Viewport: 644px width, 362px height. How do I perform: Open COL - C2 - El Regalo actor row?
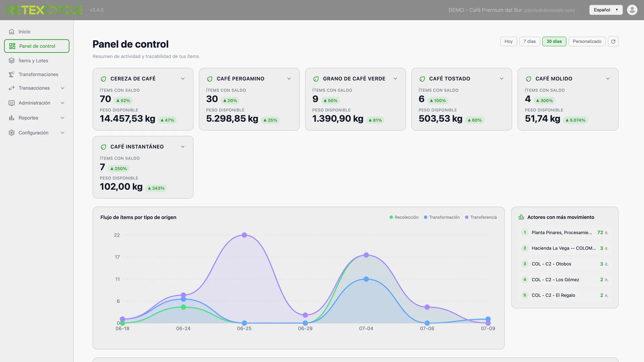click(x=565, y=295)
